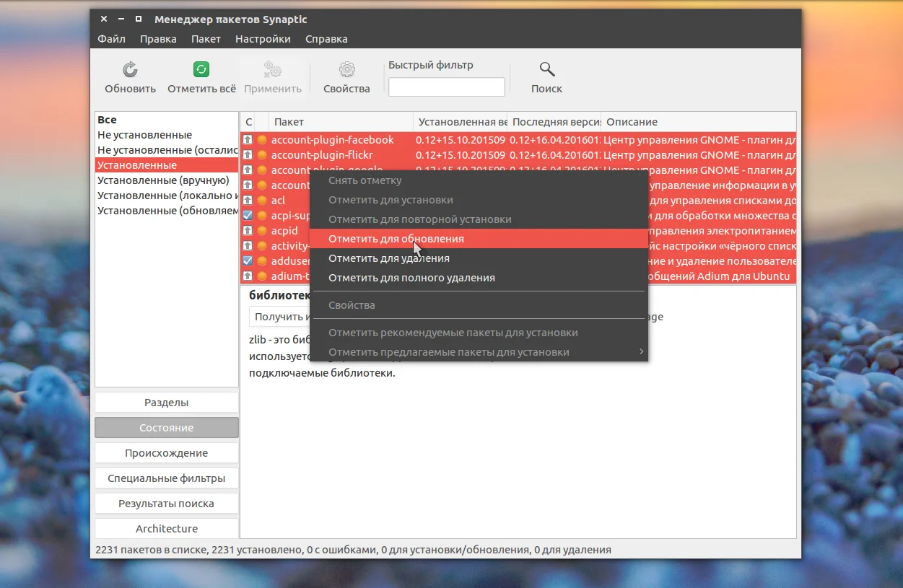Select Снять отметку in context menu

pos(479,180)
